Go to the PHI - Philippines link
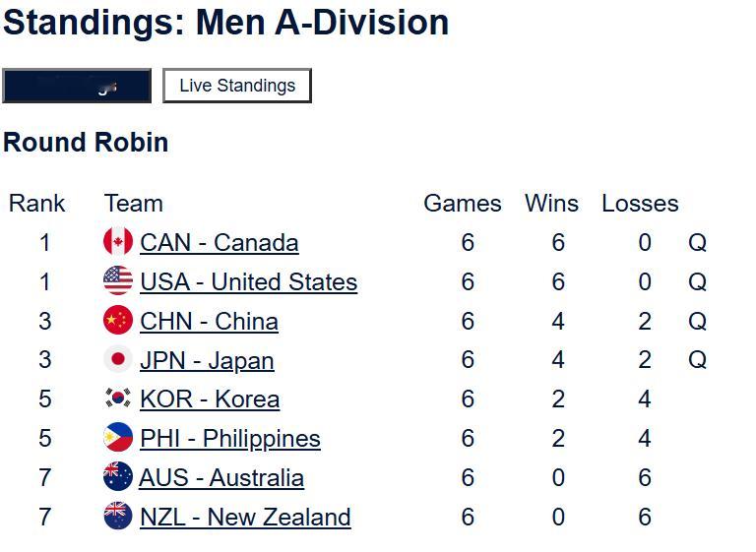This screenshot has width=756, height=552. point(230,439)
